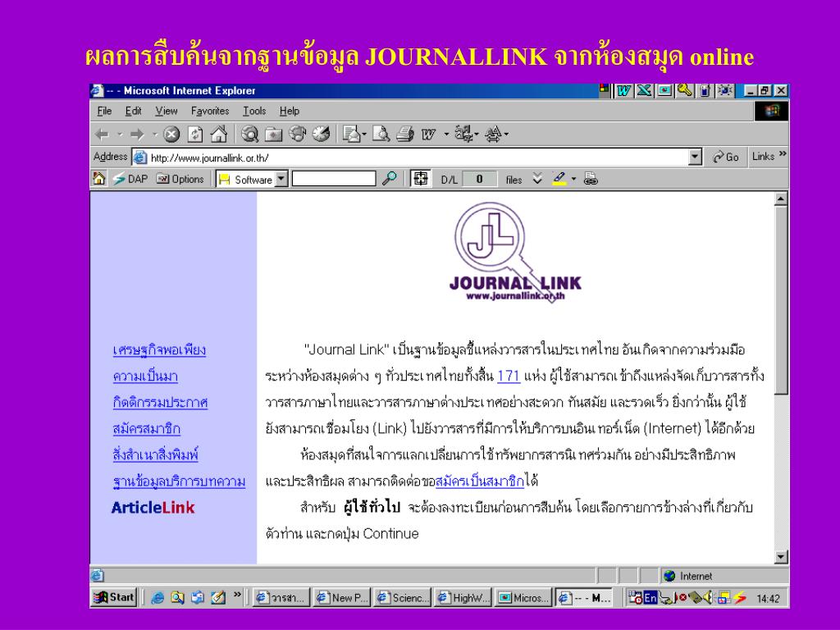This screenshot has width=840, height=630.
Task: Switch to the HighW... taskbar window
Action: point(464,598)
